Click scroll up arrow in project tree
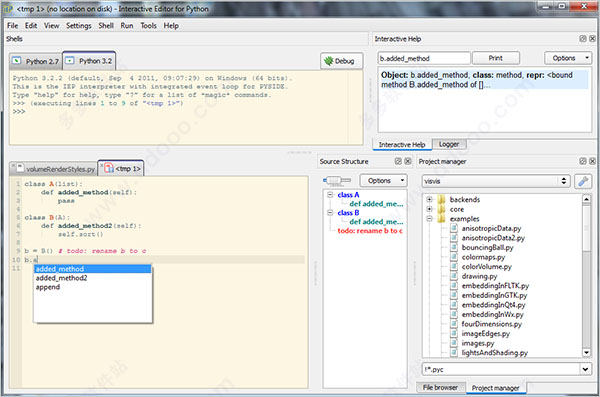The height and width of the screenshot is (397, 600). coord(586,199)
